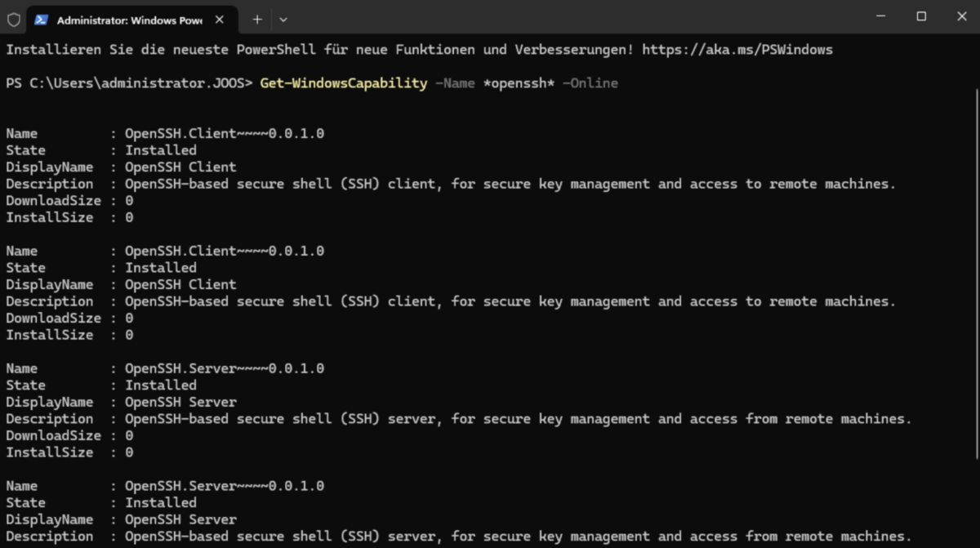The image size is (980, 548).
Task: Click the -Name parameter in the command
Action: tap(455, 83)
